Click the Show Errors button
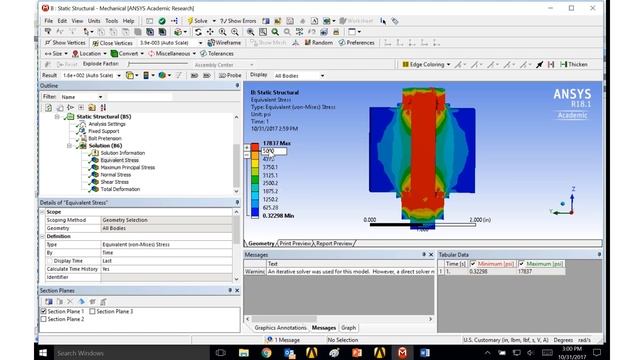 [x=238, y=21]
